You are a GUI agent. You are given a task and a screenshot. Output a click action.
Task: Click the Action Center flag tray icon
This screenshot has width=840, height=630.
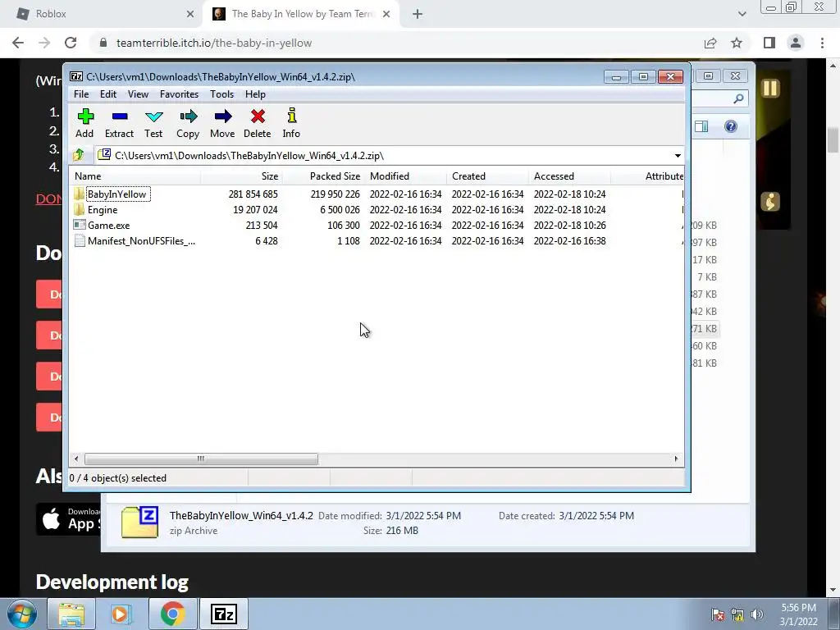(x=718, y=614)
